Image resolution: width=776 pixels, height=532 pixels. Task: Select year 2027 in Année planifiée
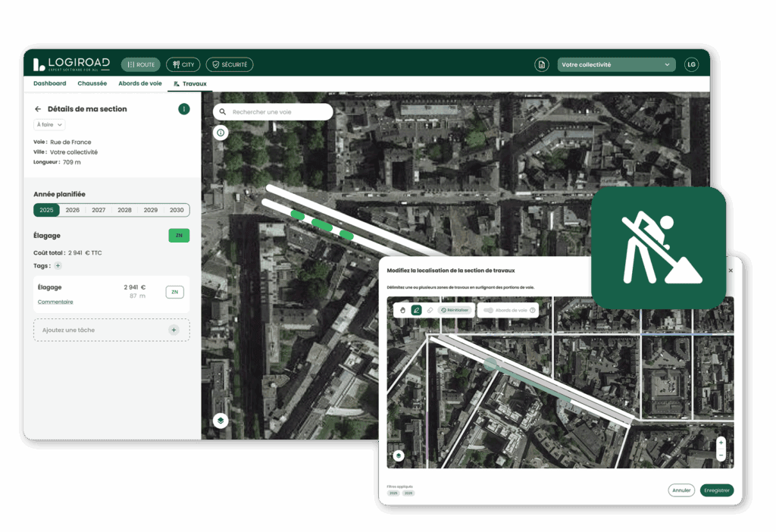(99, 210)
